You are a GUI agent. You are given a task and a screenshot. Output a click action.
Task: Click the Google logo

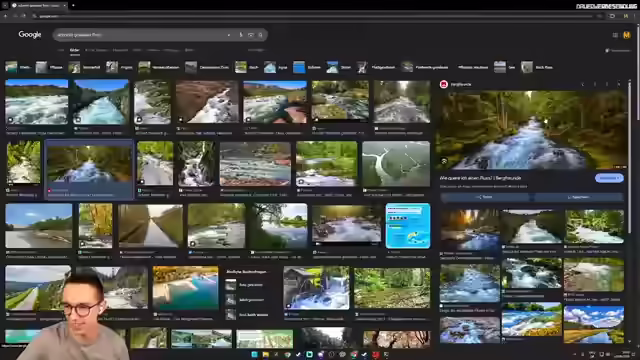click(30, 35)
